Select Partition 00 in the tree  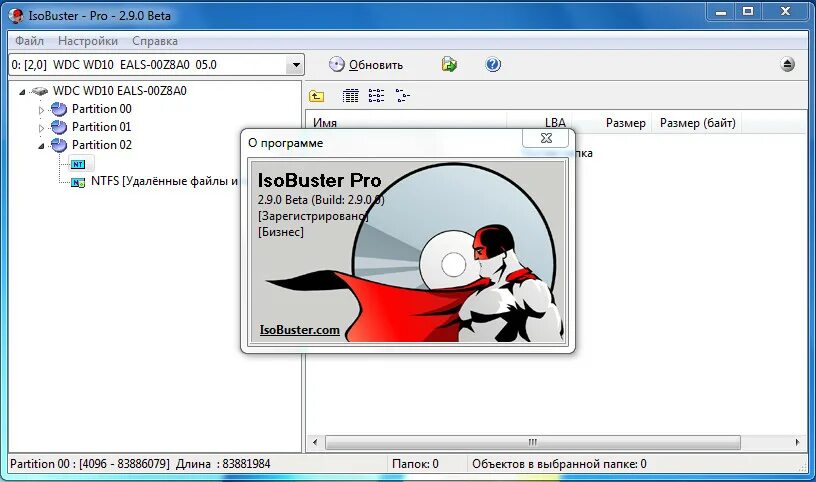click(101, 109)
